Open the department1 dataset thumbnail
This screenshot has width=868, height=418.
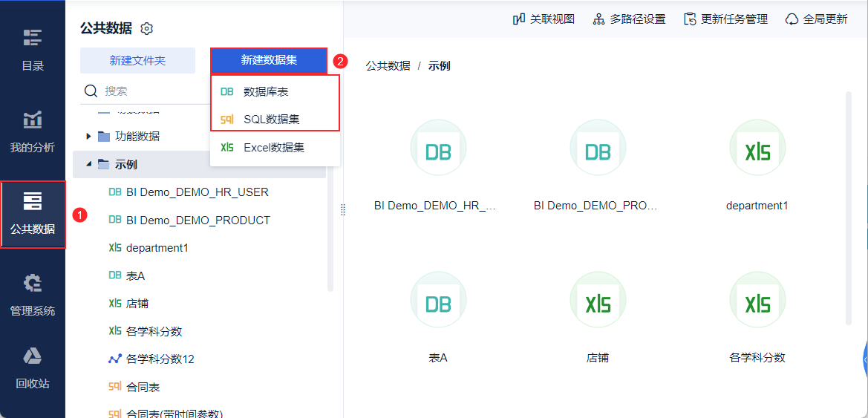(x=757, y=152)
